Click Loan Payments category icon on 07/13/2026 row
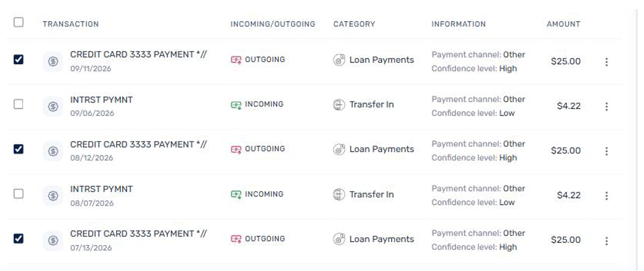The image size is (644, 271). pyautogui.click(x=339, y=239)
